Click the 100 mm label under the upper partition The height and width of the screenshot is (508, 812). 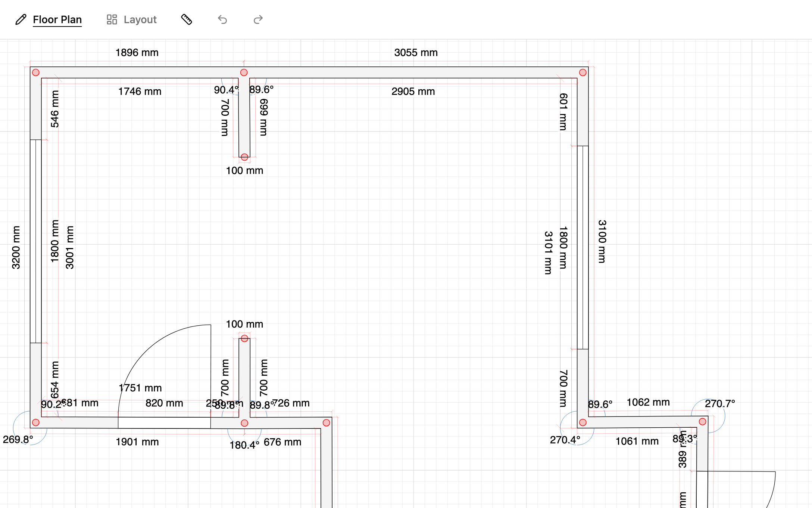(245, 171)
